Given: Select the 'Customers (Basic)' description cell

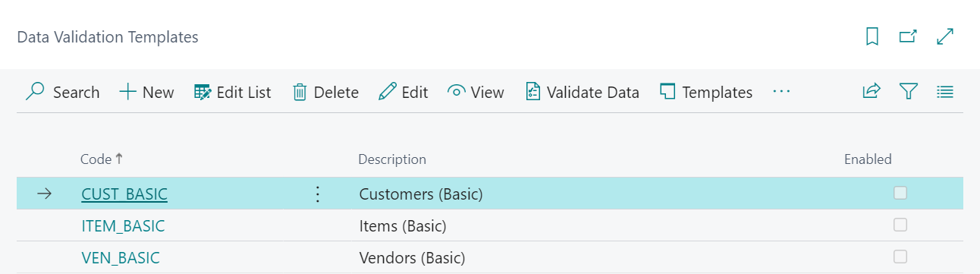Looking at the screenshot, I should point(421,194).
